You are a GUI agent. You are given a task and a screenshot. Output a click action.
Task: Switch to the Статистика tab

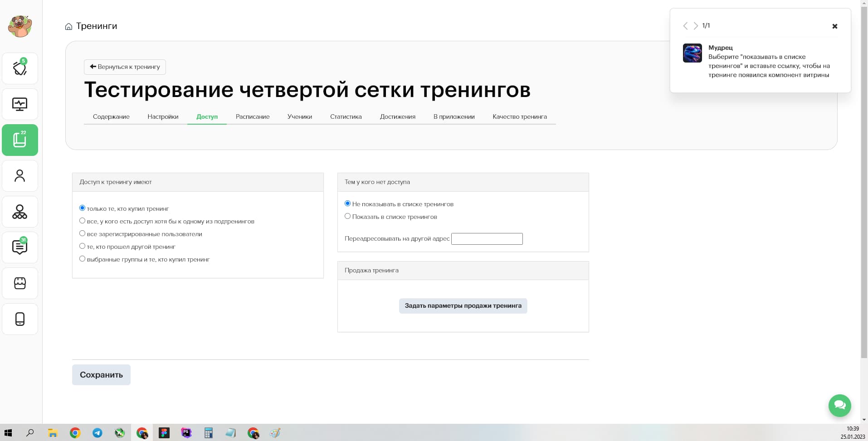(x=346, y=116)
